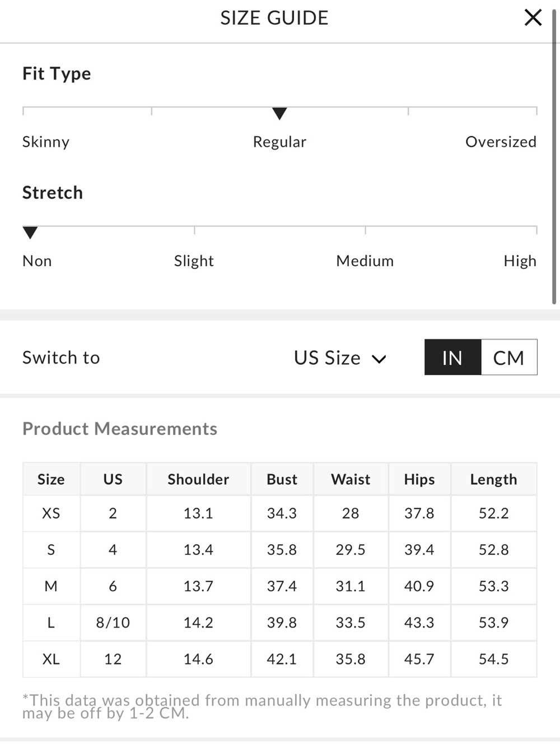Click the vertical scrollbar of the guide
560x747 pixels.
click(x=554, y=157)
